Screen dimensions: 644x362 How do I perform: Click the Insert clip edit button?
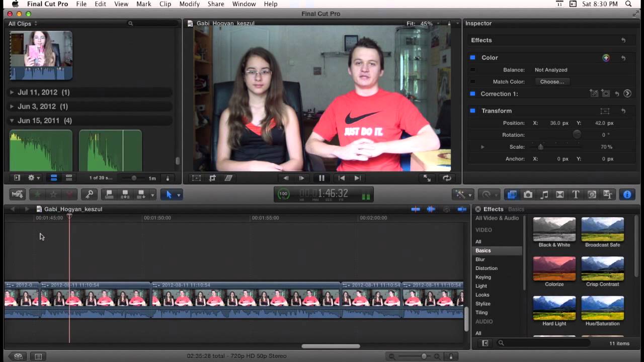point(125,195)
